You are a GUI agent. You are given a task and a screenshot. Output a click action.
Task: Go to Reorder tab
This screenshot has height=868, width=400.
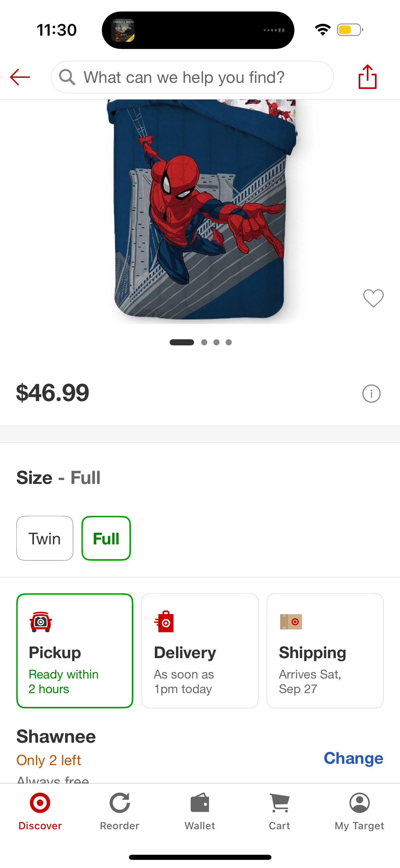click(x=119, y=811)
